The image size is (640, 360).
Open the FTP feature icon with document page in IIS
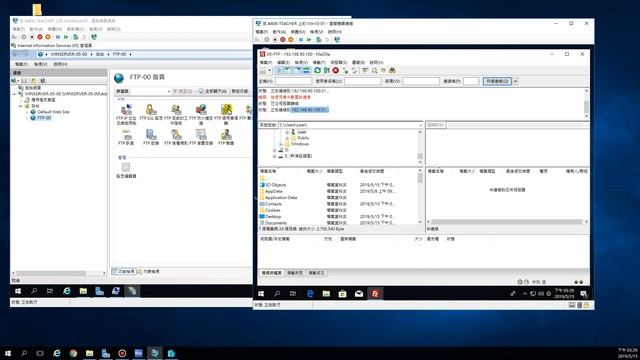(151, 135)
